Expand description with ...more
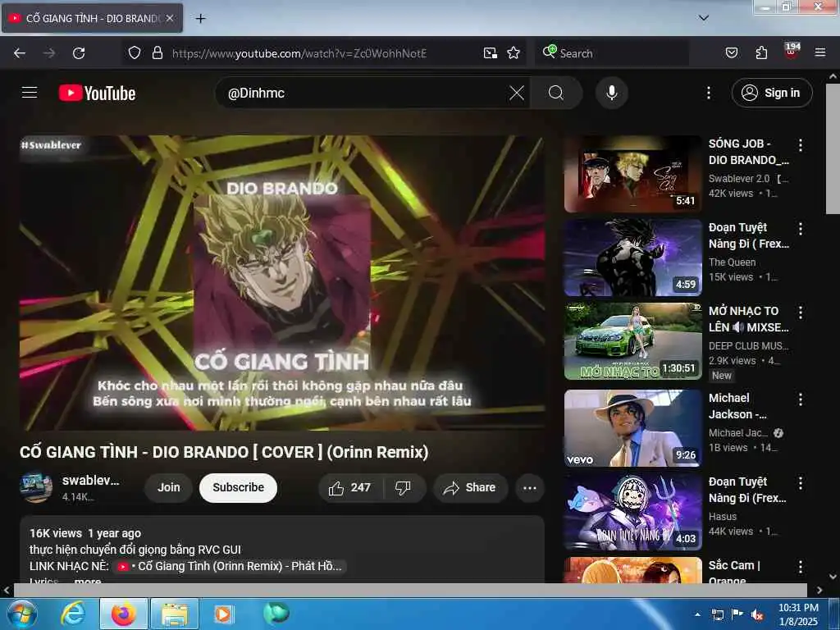 [87, 580]
